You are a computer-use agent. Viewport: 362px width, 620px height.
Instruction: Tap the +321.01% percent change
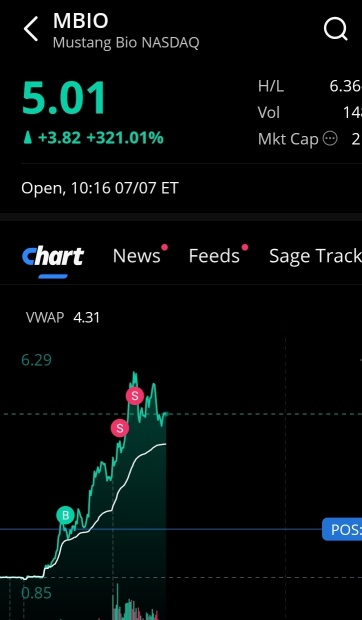point(125,138)
